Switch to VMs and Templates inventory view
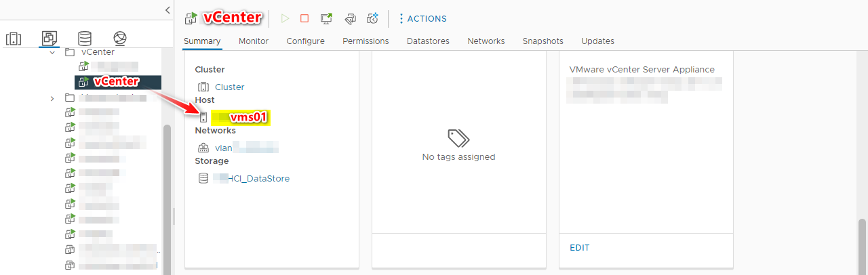The width and height of the screenshot is (868, 275). pyautogui.click(x=49, y=39)
